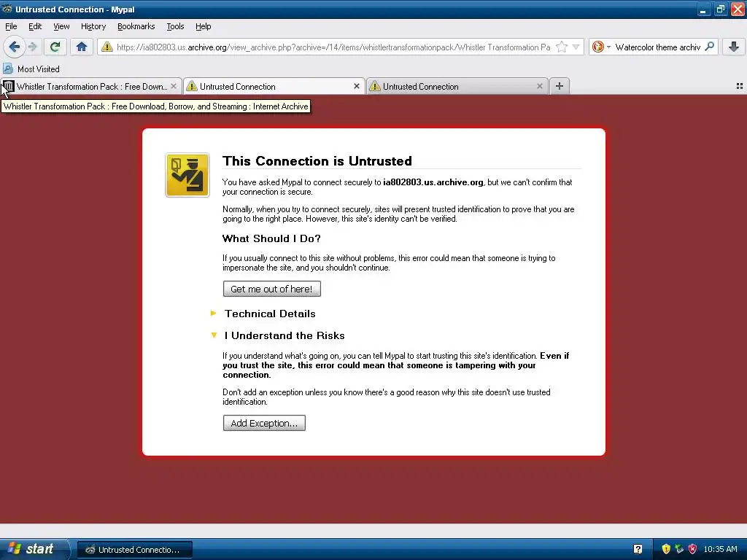
Task: Open the Home page
Action: tap(82, 47)
